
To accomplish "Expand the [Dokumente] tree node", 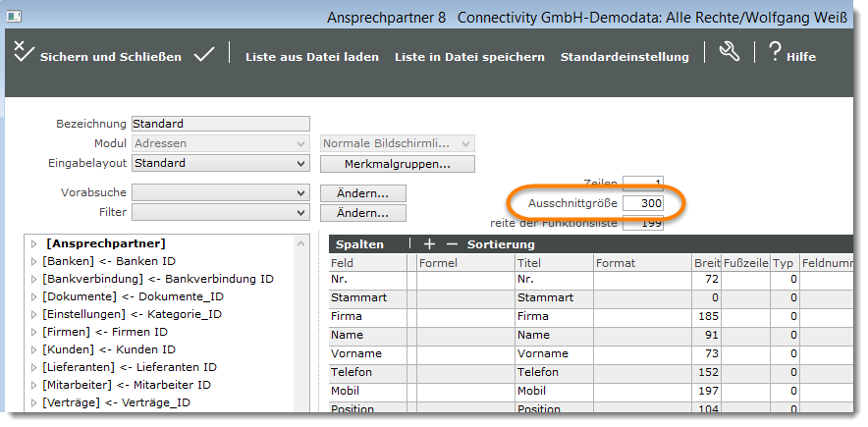I will click(x=32, y=296).
